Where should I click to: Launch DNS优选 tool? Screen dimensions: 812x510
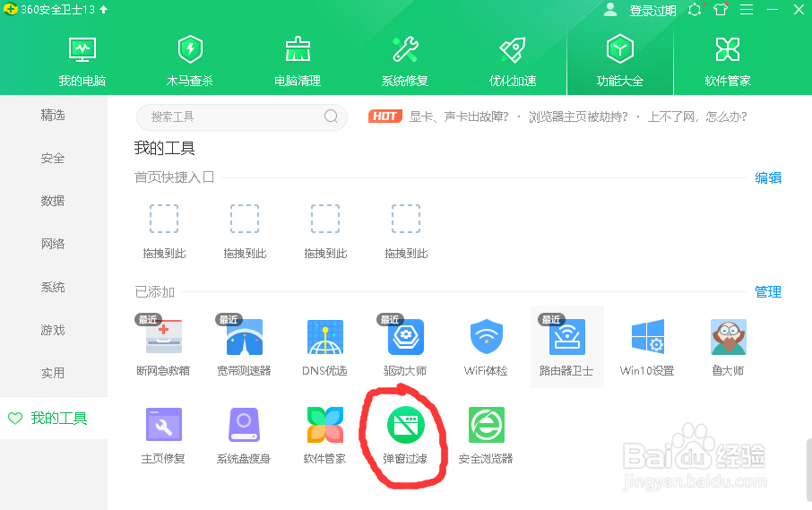[x=324, y=348]
